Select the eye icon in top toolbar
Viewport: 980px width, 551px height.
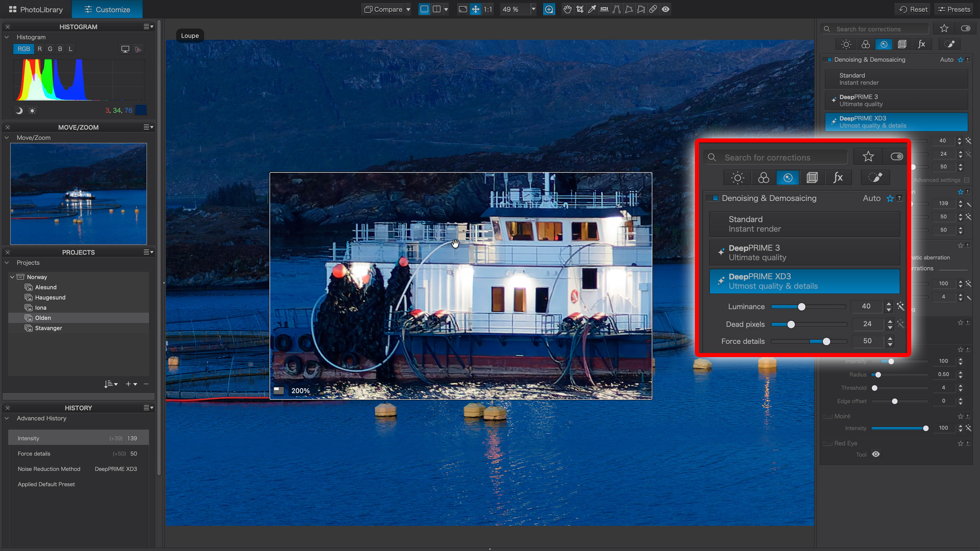666,9
